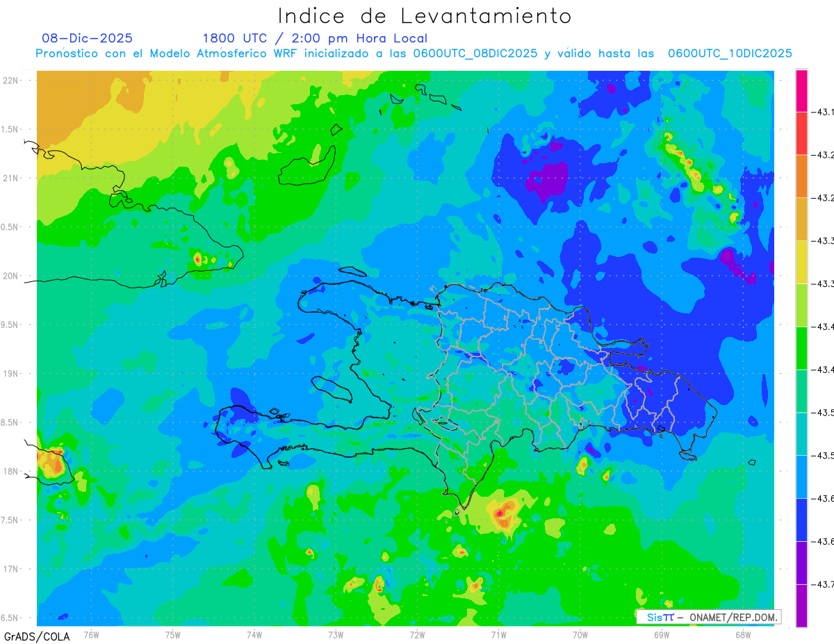
Task: Pick the yellow swatch on the color scale
Action: pos(801,262)
